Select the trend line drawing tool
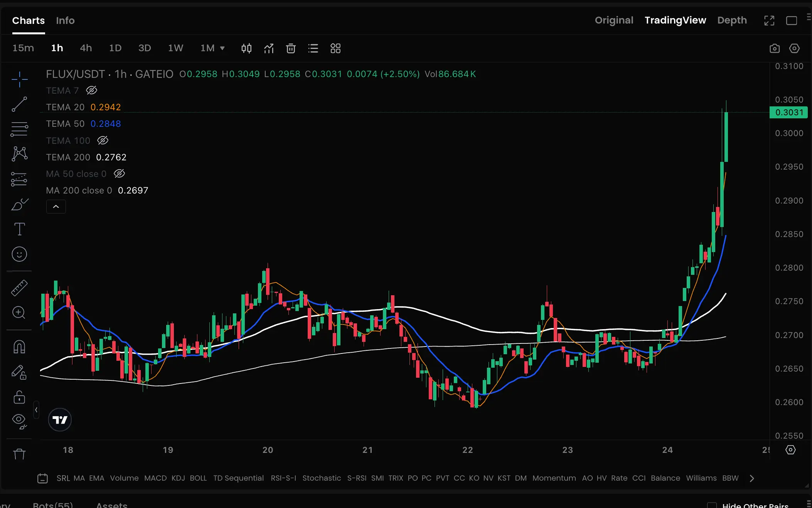The height and width of the screenshot is (508, 812). (19, 104)
